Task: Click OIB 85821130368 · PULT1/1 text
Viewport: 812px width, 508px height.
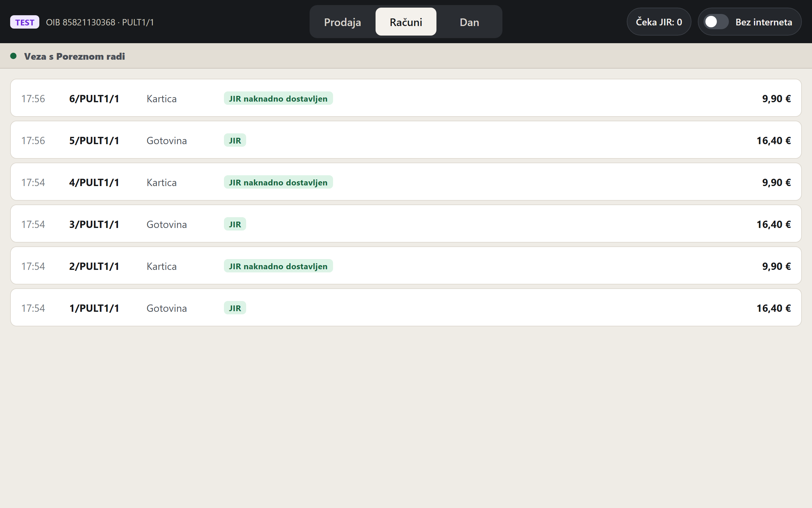Action: pyautogui.click(x=100, y=22)
